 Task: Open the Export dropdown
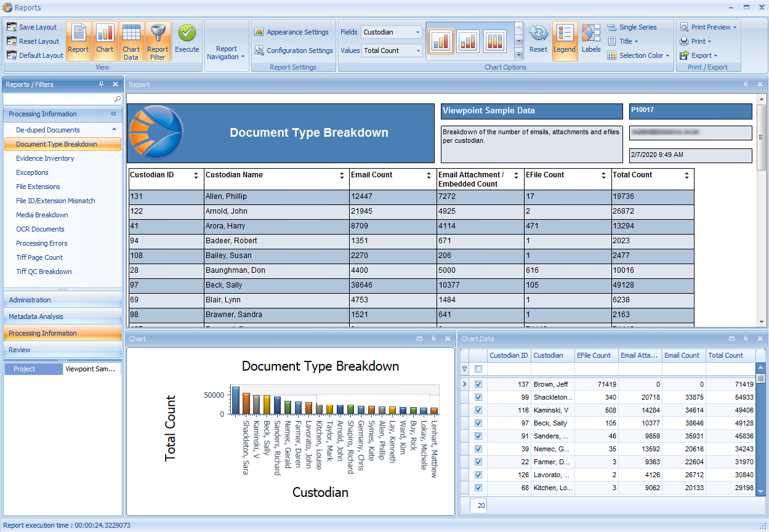[x=699, y=55]
